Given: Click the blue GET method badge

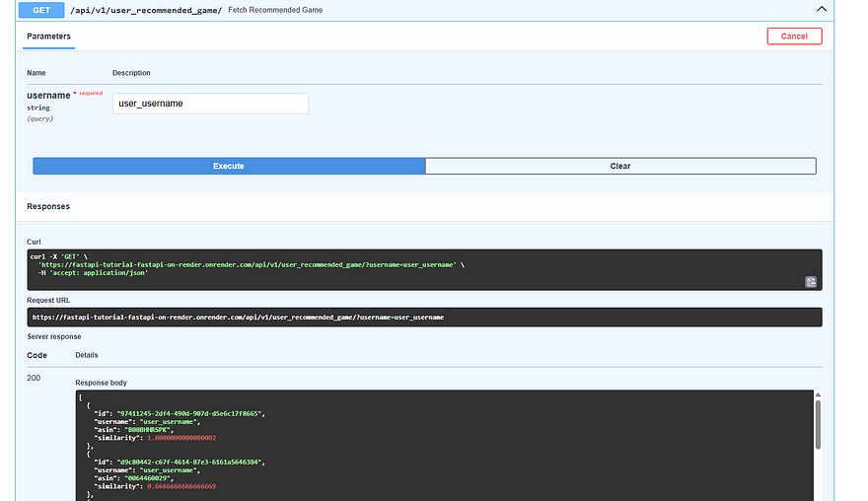Looking at the screenshot, I should (x=40, y=9).
